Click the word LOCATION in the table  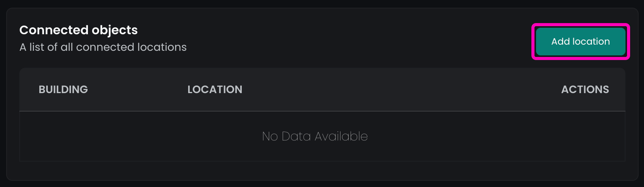click(215, 90)
